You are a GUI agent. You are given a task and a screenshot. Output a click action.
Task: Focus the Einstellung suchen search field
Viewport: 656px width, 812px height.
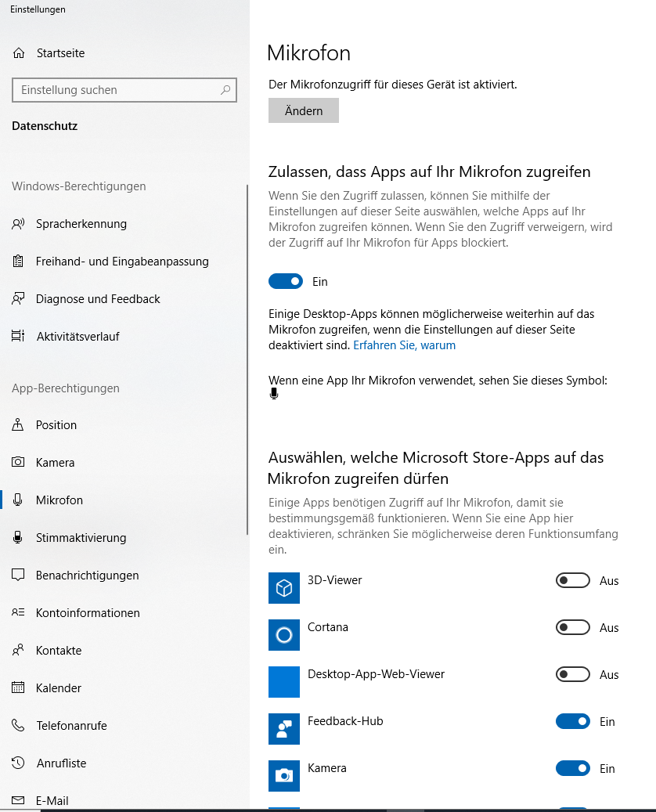(124, 90)
